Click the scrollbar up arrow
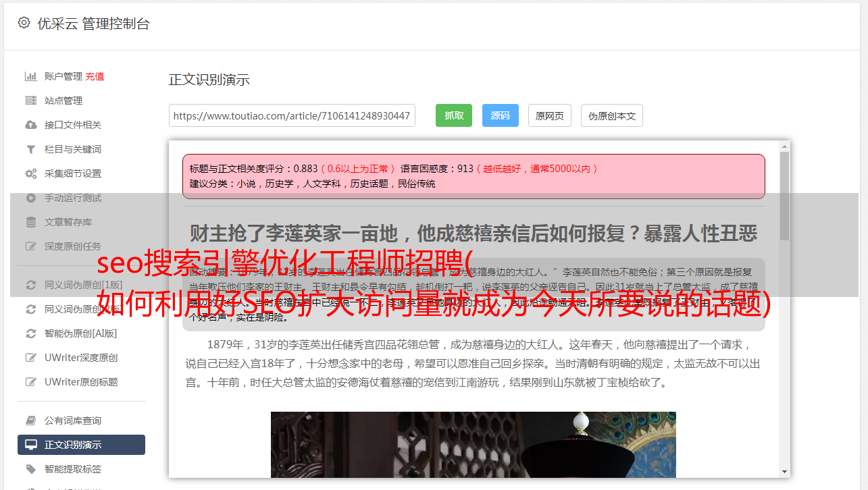This screenshot has height=490, width=868. click(784, 146)
